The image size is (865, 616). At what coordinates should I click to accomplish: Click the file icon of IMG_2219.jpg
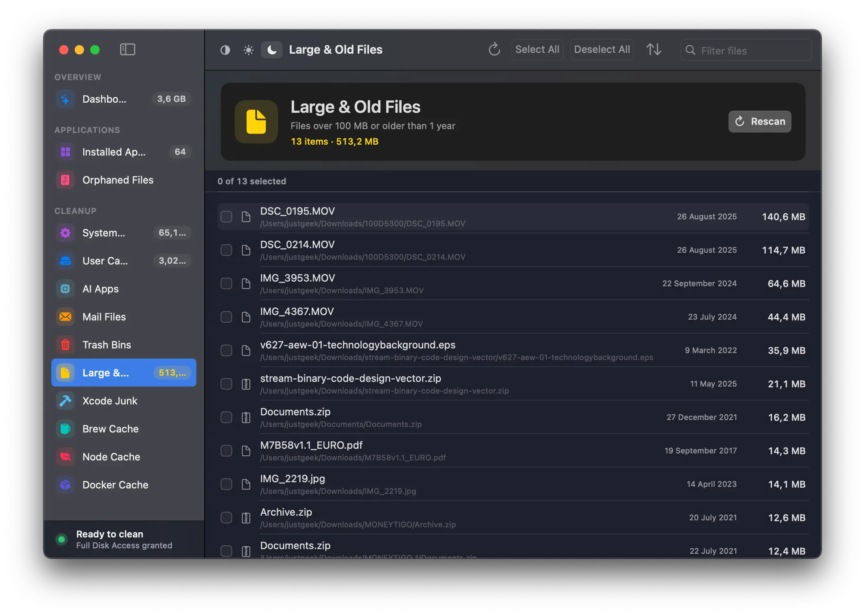(246, 484)
